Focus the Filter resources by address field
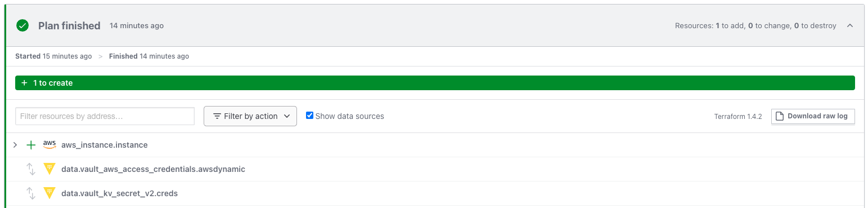 coord(105,116)
